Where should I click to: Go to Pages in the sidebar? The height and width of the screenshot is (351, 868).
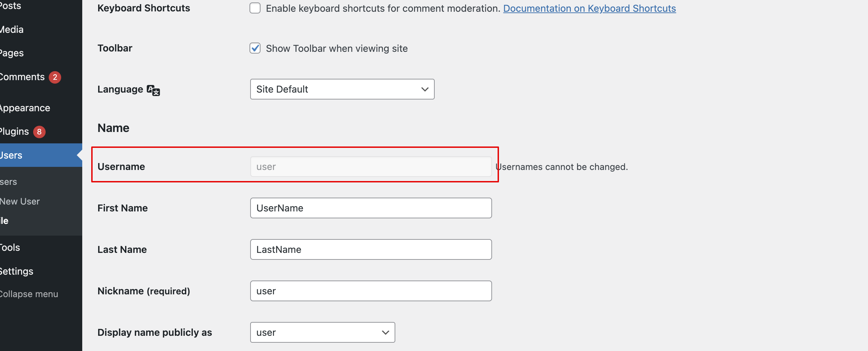[x=12, y=53]
